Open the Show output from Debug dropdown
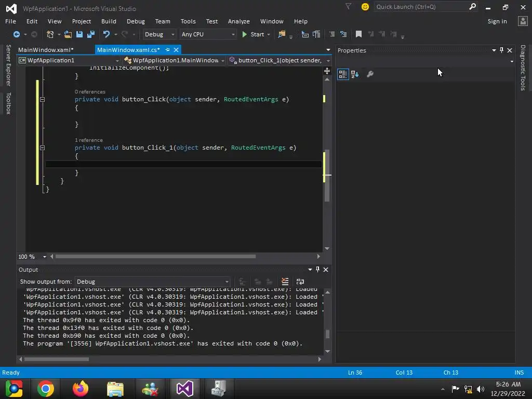Viewport: 532px width, 399px height. coord(152,282)
